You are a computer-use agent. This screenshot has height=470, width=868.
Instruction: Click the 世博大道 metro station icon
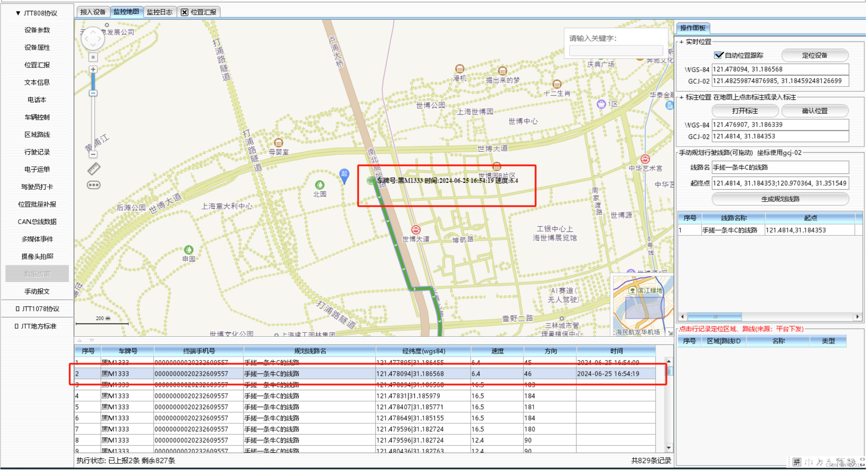tap(416, 230)
